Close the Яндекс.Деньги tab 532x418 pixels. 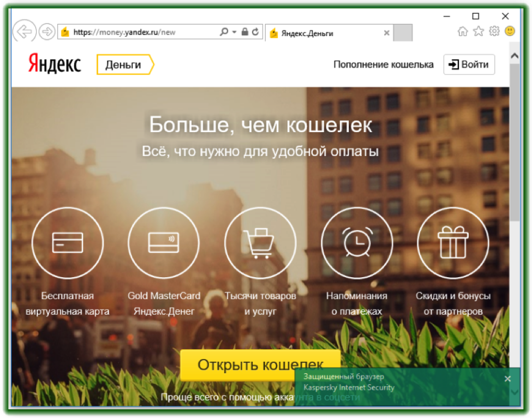pyautogui.click(x=386, y=33)
